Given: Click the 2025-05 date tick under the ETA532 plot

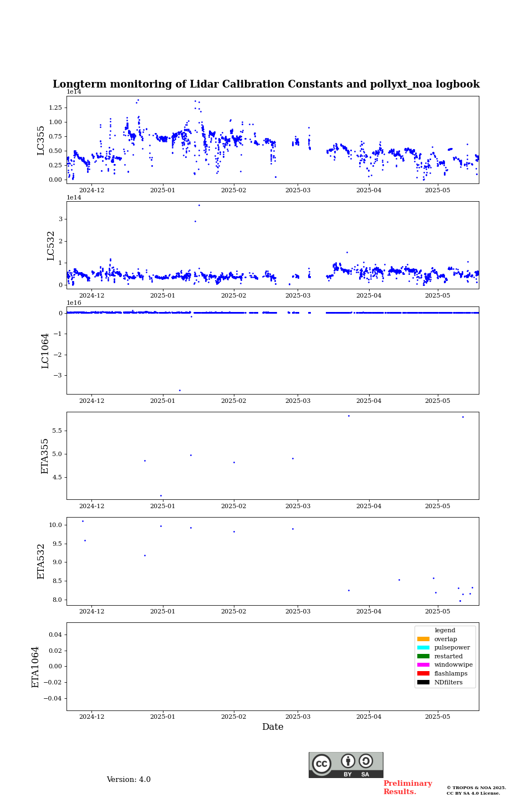Looking at the screenshot, I should pyautogui.click(x=437, y=611).
